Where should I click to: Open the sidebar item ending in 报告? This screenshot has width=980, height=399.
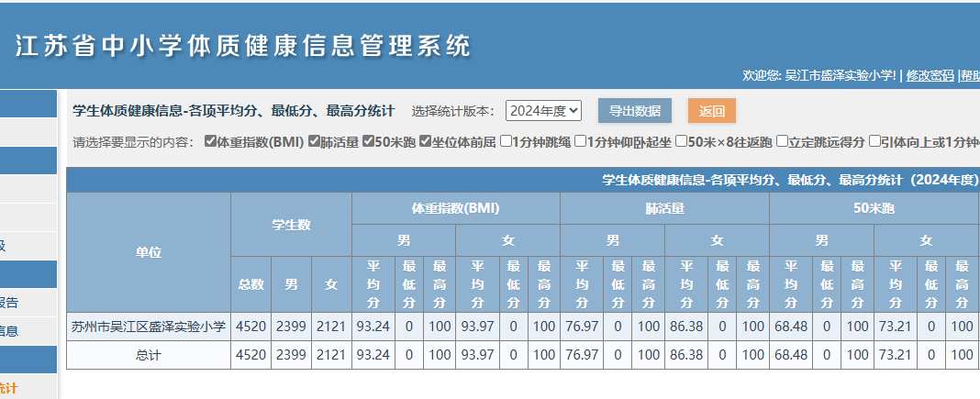[9, 302]
